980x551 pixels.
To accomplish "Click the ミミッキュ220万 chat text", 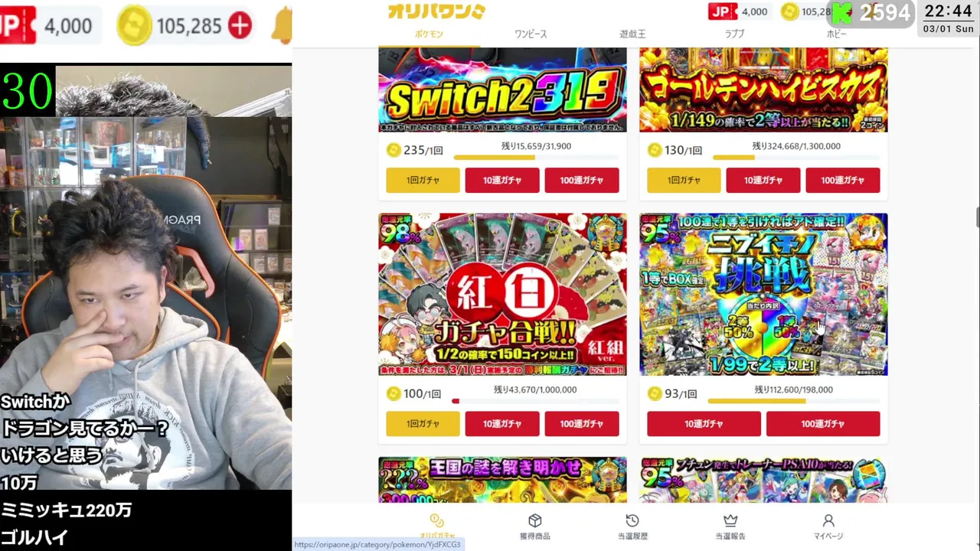I will pyautogui.click(x=66, y=510).
